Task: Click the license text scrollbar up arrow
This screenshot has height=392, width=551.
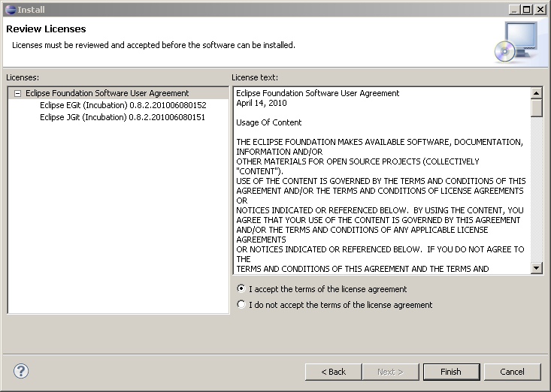Action: click(x=537, y=93)
